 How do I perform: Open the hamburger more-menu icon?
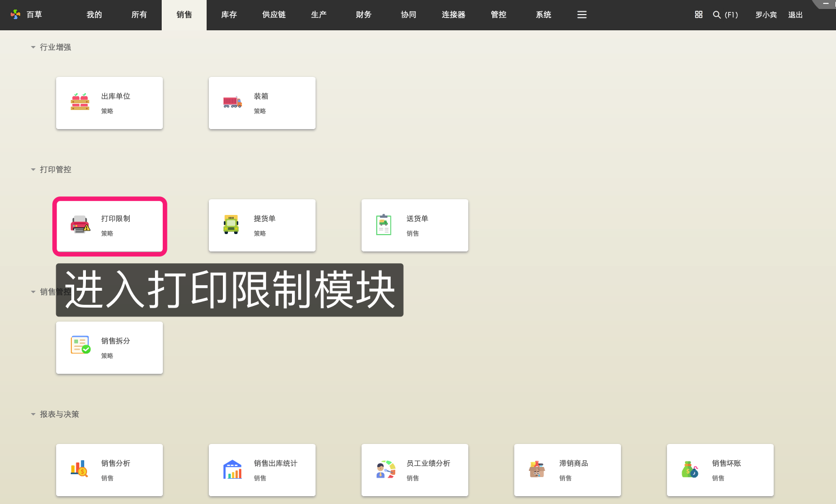pyautogui.click(x=582, y=15)
